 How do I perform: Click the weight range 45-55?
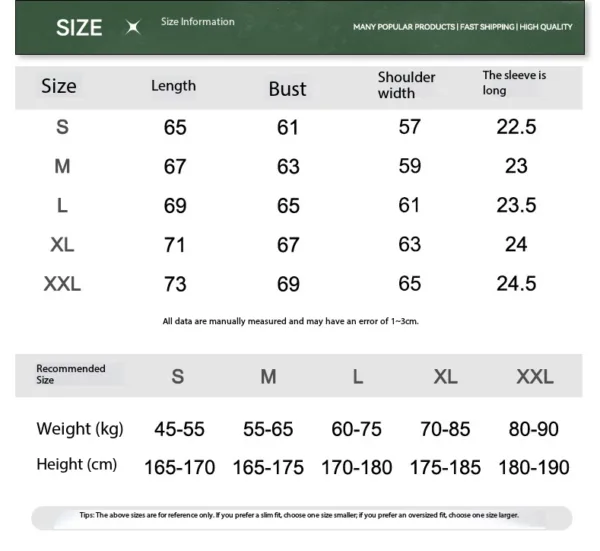tap(179, 429)
